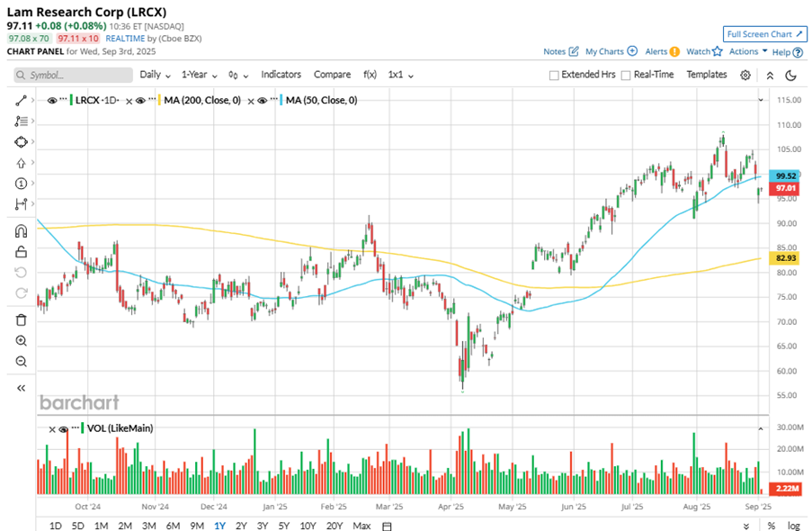The width and height of the screenshot is (812, 531).
Task: Open Alerts for LRCX
Action: [663, 51]
